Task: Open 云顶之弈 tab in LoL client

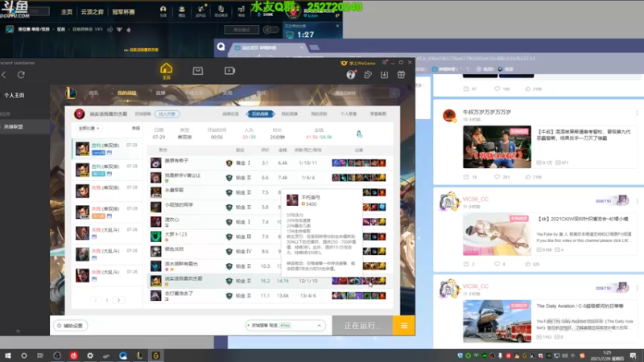Action: pyautogui.click(x=92, y=12)
